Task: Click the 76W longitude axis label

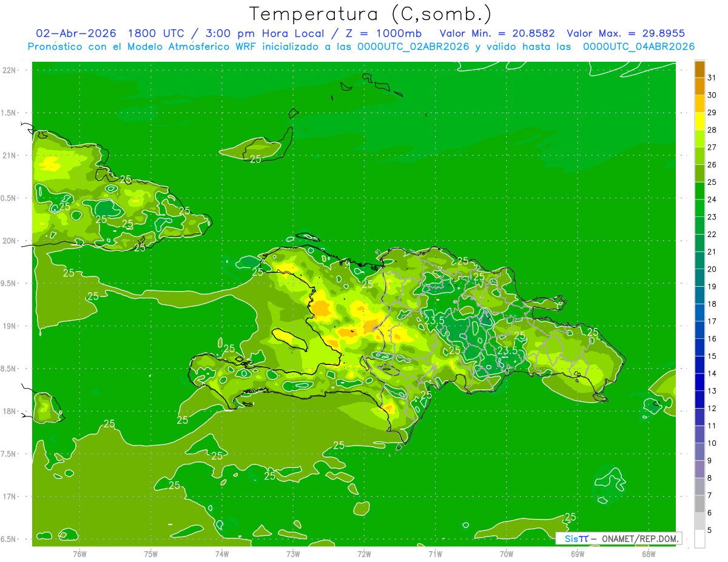Action: 79,554
